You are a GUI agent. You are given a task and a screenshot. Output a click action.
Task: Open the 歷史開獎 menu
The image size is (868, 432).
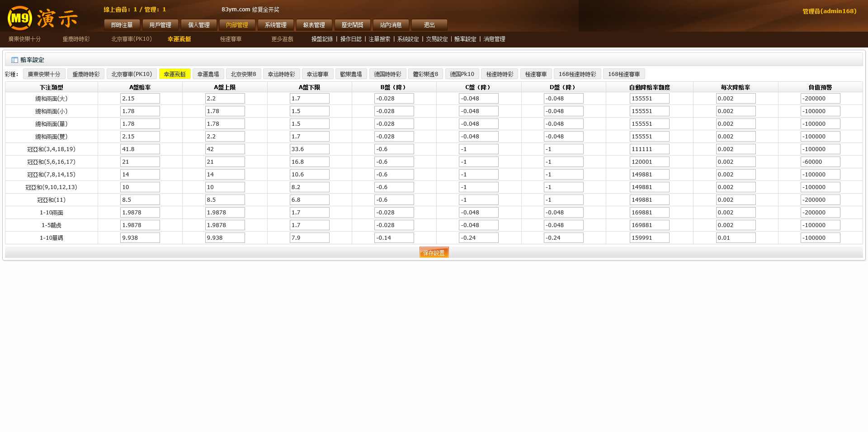[x=352, y=25]
